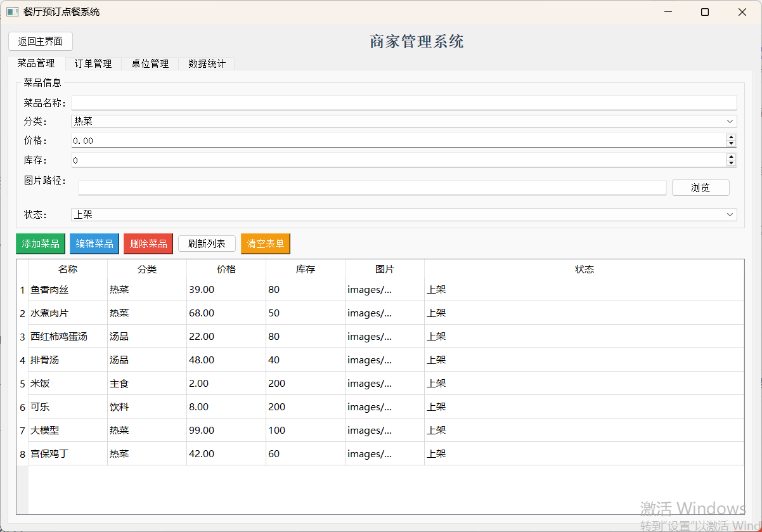762x532 pixels.
Task: Click the 返回主界面 button
Action: tap(41, 41)
